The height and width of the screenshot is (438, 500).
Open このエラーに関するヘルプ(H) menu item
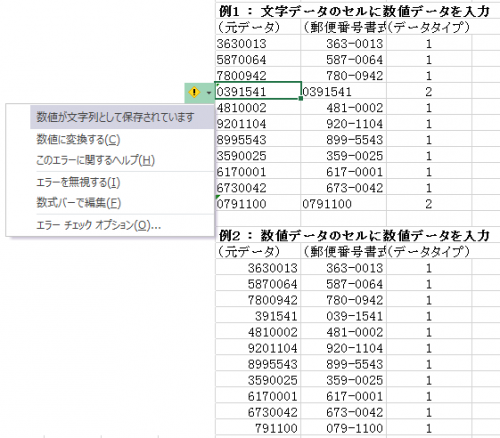[x=95, y=160]
